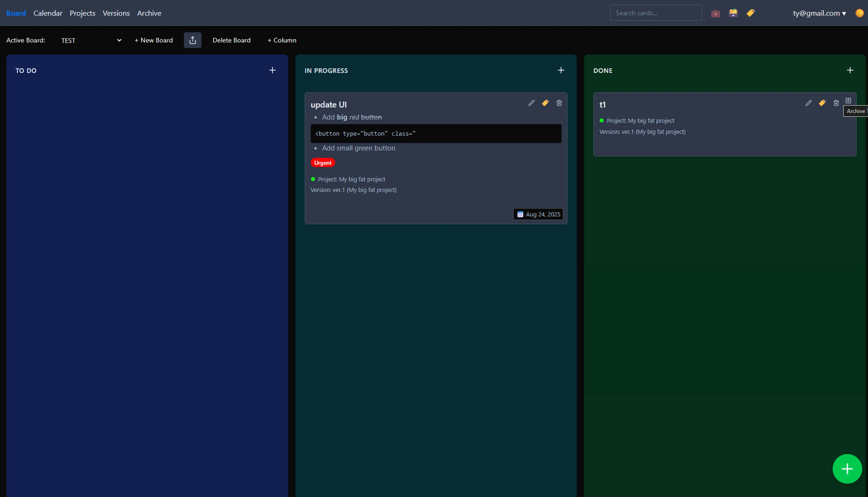Viewport: 868px width, 497px height.
Task: Open the Projects briefcase icon in the header
Action: pyautogui.click(x=716, y=13)
